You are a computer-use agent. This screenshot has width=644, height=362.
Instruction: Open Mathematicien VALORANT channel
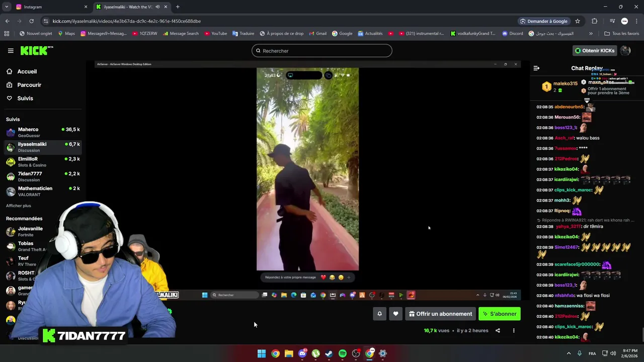(x=43, y=191)
